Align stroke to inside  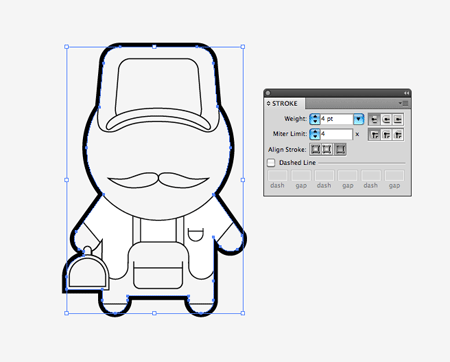[x=327, y=149]
